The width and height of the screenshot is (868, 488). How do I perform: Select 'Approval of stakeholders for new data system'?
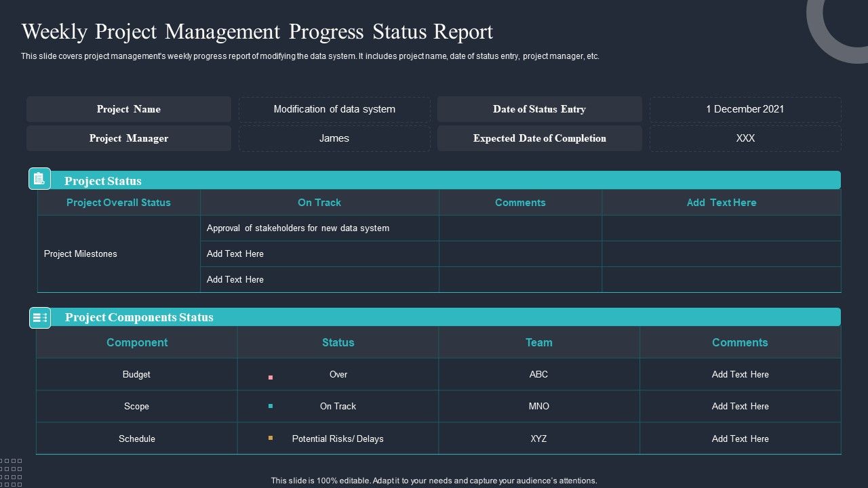298,228
